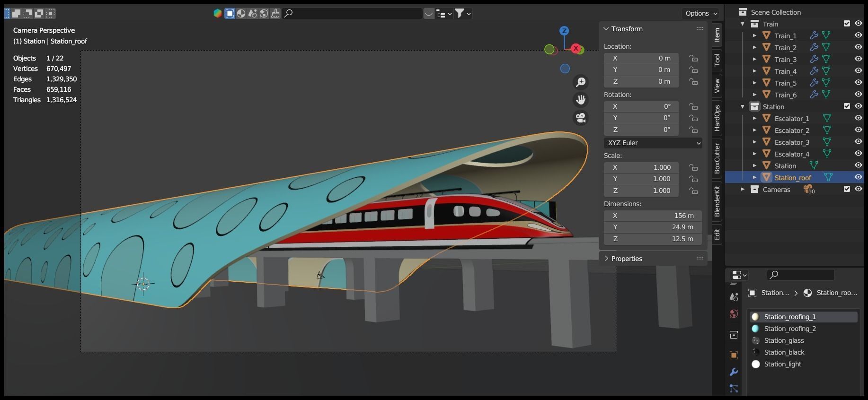
Task: Hide Station_roof using its eye icon
Action: [858, 177]
